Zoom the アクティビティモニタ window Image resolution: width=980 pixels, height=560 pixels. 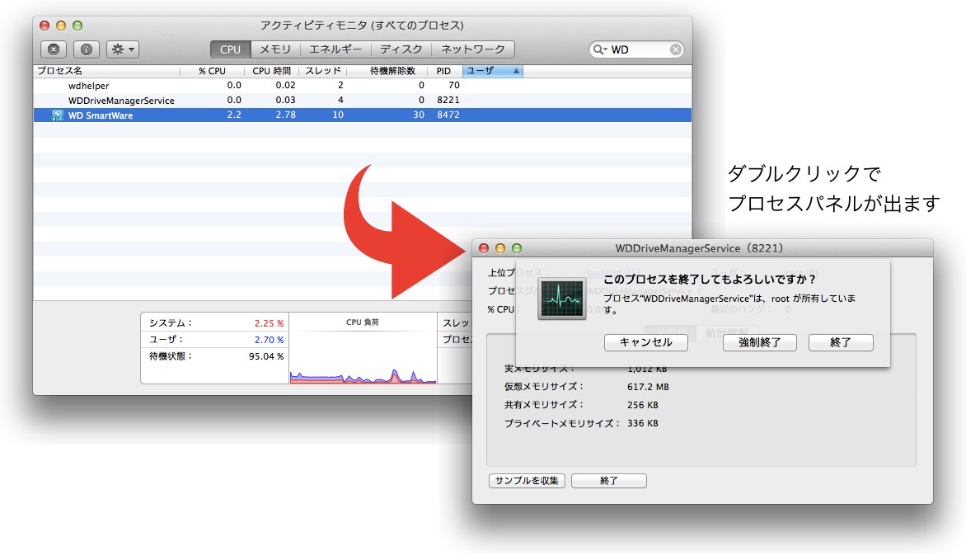[x=77, y=26]
